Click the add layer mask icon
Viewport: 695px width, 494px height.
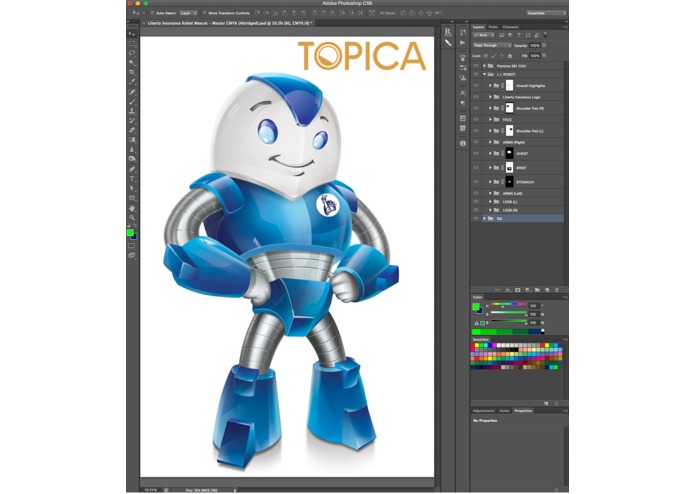point(518,290)
